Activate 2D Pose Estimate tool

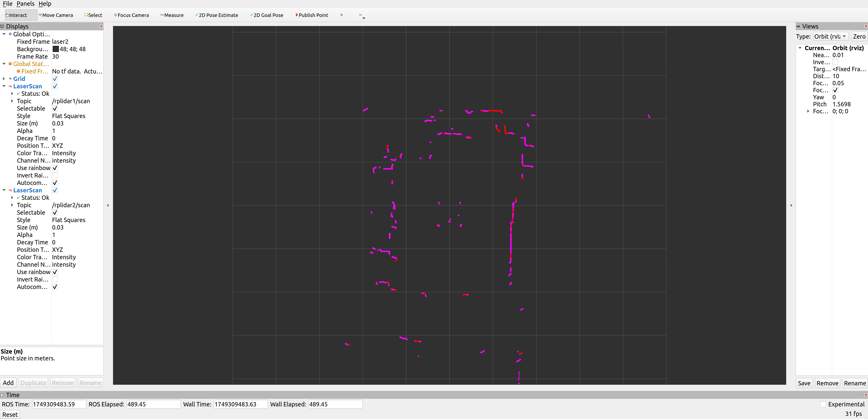coord(217,15)
